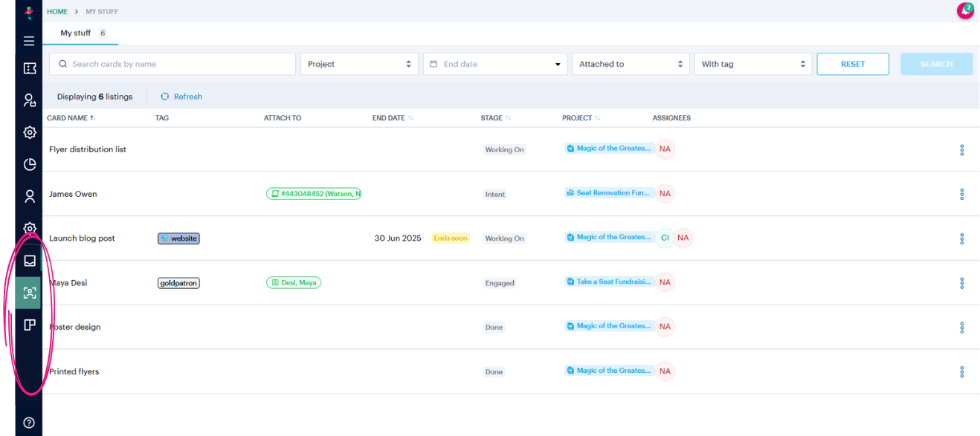
Task: Navigate to HOME via the breadcrumb
Action: coord(57,11)
